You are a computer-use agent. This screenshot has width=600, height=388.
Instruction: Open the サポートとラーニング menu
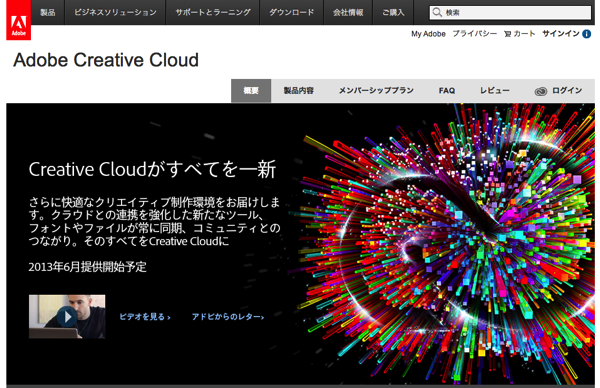[213, 12]
